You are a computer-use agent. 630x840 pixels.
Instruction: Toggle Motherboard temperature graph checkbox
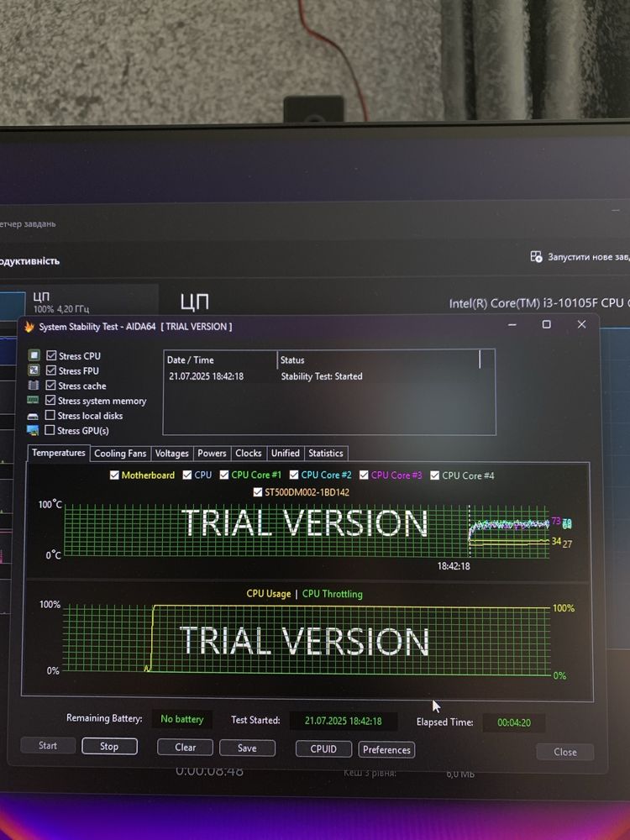tap(114, 475)
